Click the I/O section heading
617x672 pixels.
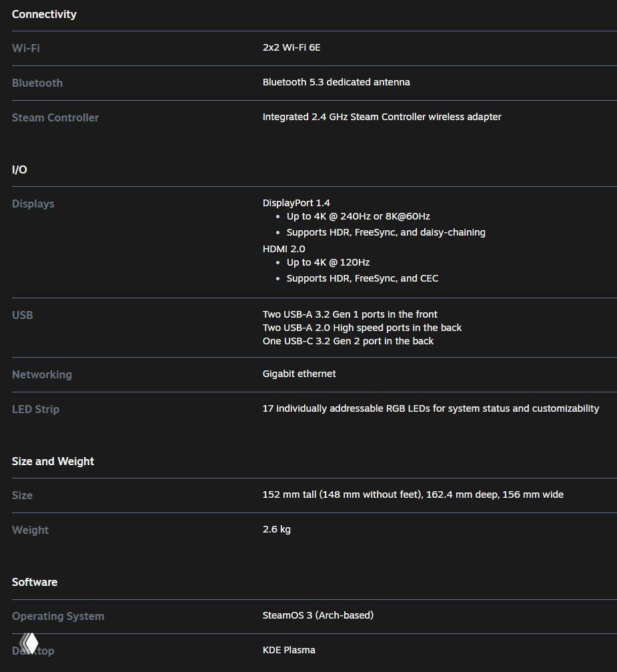(x=19, y=170)
